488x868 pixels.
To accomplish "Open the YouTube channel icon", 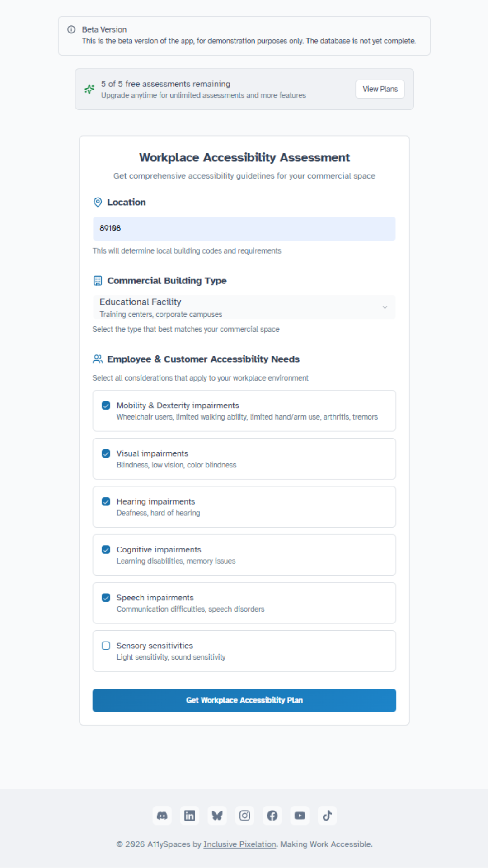I will [300, 816].
